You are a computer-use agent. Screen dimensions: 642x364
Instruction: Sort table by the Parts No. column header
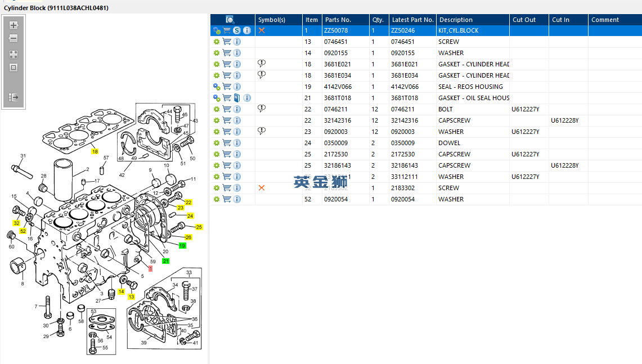coord(338,20)
